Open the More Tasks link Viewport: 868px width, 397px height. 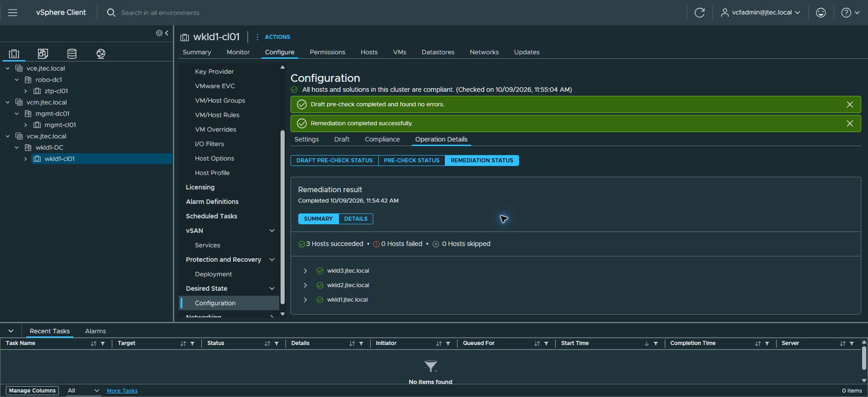tap(122, 391)
